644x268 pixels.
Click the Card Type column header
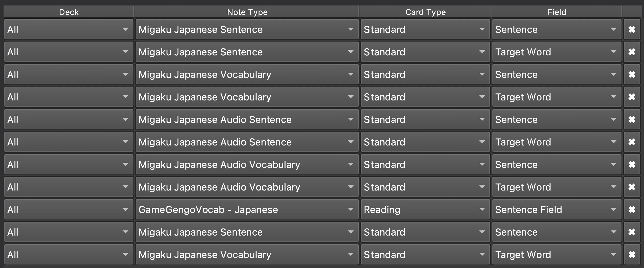coord(425,12)
